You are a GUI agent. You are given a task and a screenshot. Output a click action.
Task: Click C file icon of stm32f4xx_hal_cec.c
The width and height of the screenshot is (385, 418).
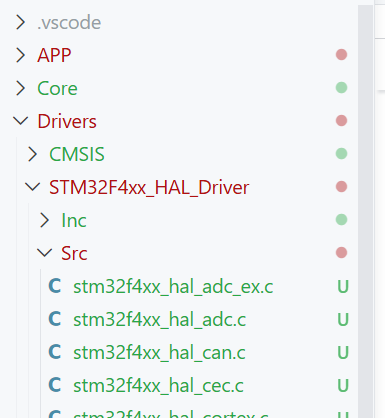[x=55, y=385]
